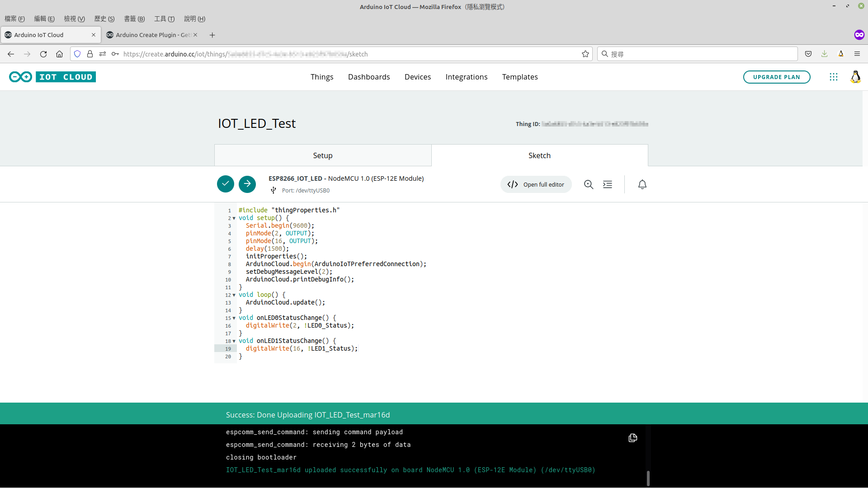868x488 pixels.
Task: Click the Firefox 搜尋 search box
Action: 697,54
